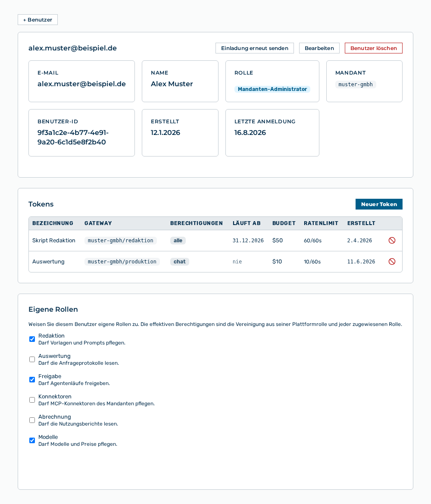Click the Skript Redaktion token name
This screenshot has height=504, width=431.
click(x=54, y=241)
